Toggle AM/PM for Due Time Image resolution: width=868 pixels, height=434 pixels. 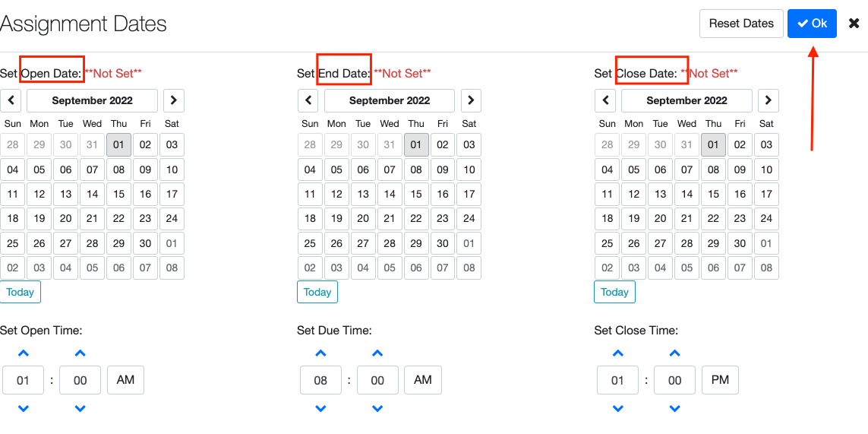pos(422,380)
